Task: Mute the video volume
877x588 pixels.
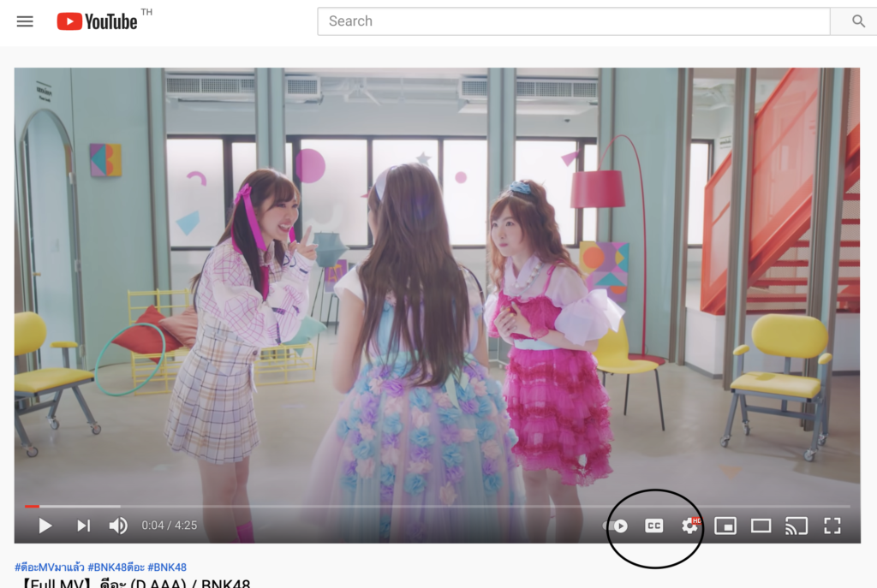Action: pos(118,526)
